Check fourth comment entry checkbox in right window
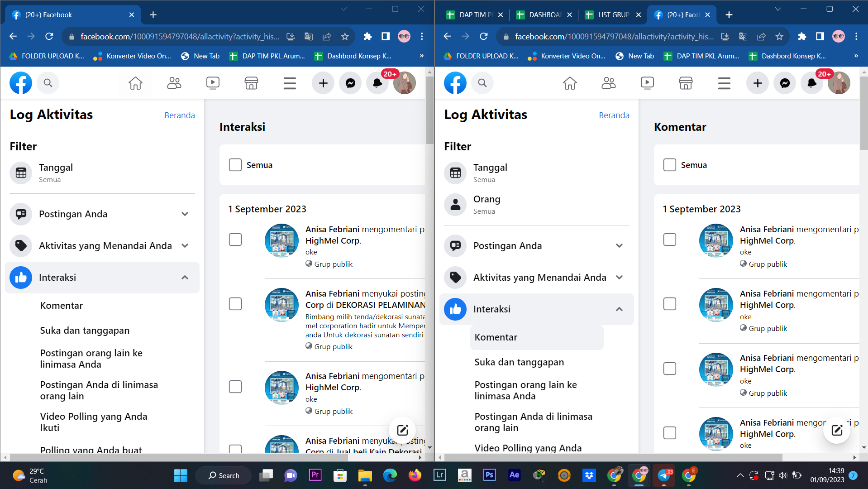Screen dimensions: 868x489 [x=670, y=433]
